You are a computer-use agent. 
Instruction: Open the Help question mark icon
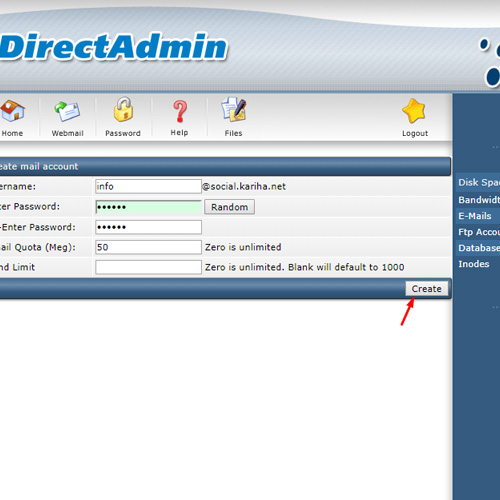180,112
